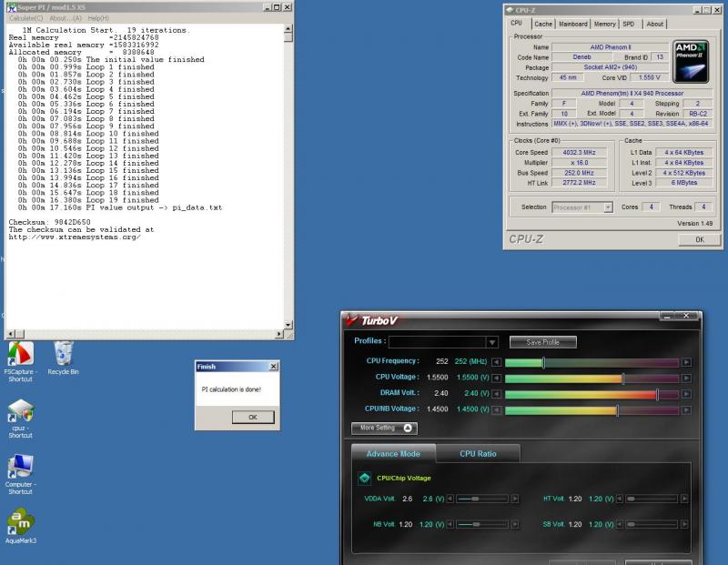Click the Save Profile button

click(x=542, y=342)
